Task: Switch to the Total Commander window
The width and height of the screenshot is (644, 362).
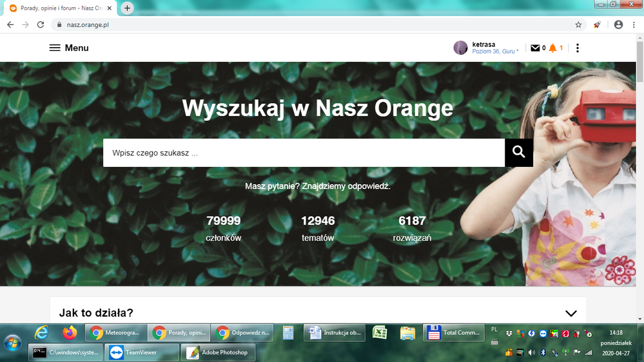Action: pos(453,332)
